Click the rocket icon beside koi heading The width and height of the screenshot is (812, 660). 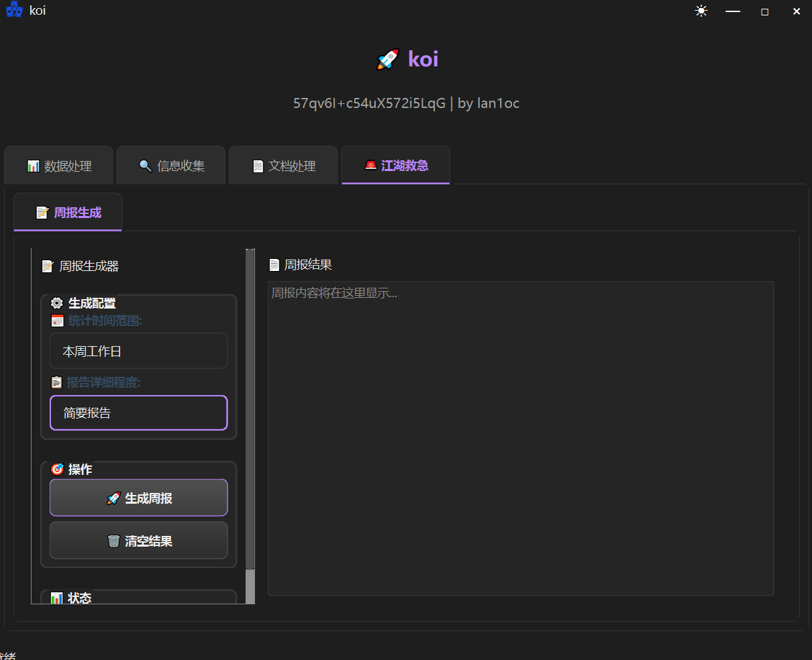[x=388, y=60]
